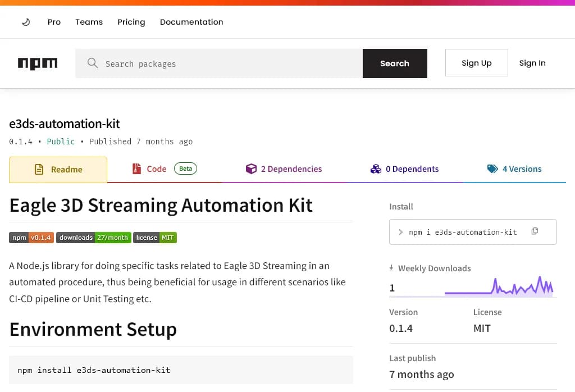Viewport: 575px width, 392px height.
Task: Go to the Pricing page
Action: [x=131, y=22]
